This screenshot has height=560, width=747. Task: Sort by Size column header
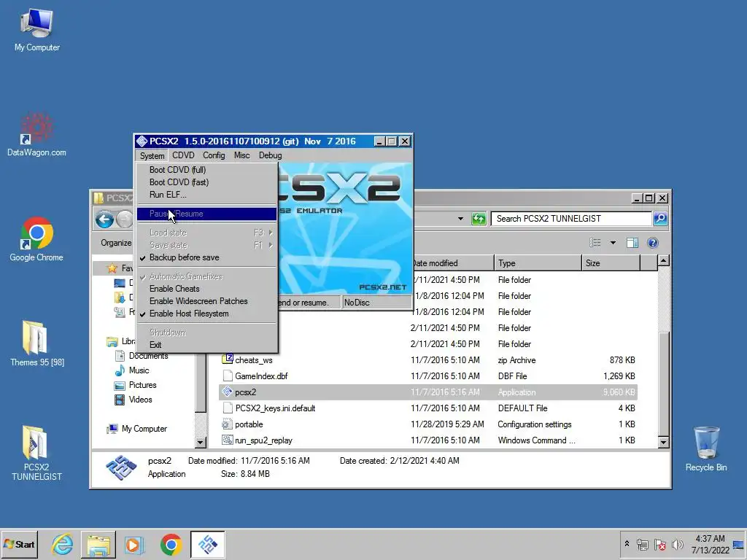[x=611, y=262]
